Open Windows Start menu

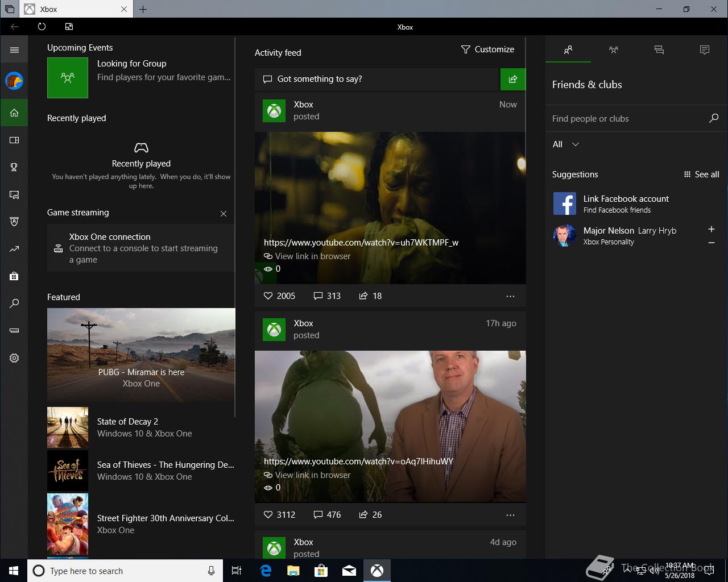pos(14,571)
